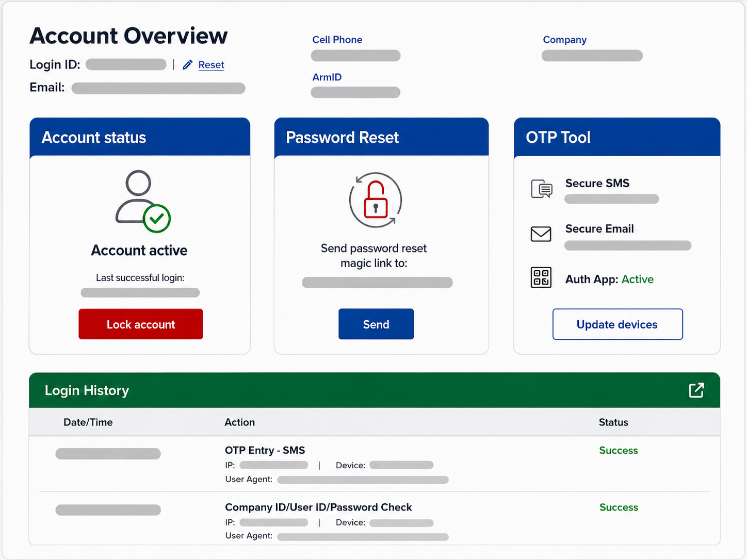This screenshot has height=560, width=747.
Task: Lock the account with red button
Action: click(141, 324)
